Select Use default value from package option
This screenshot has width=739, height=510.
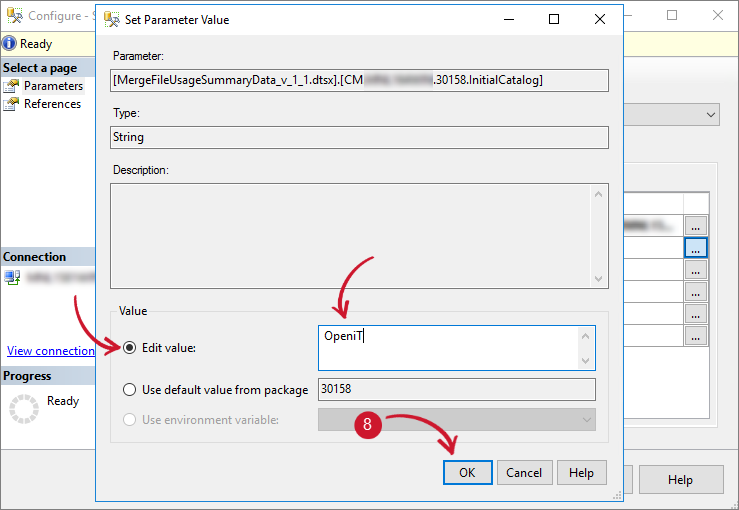coord(130,390)
